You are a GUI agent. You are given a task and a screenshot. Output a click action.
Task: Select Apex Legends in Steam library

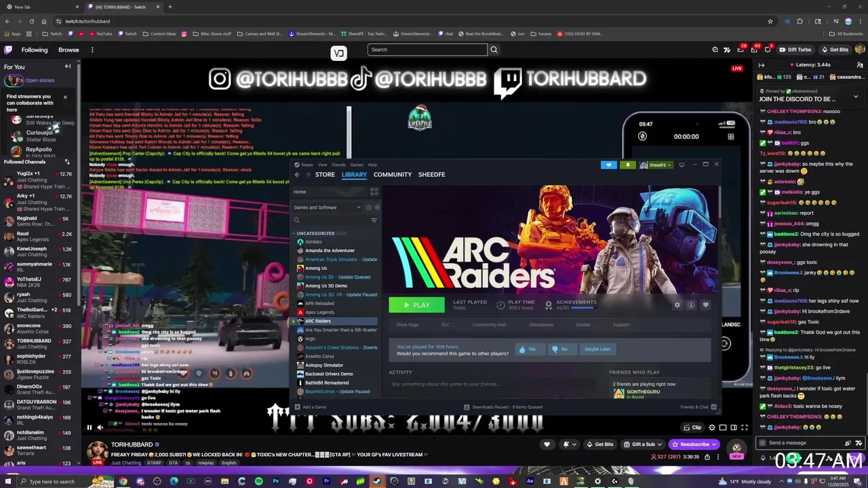tap(319, 312)
